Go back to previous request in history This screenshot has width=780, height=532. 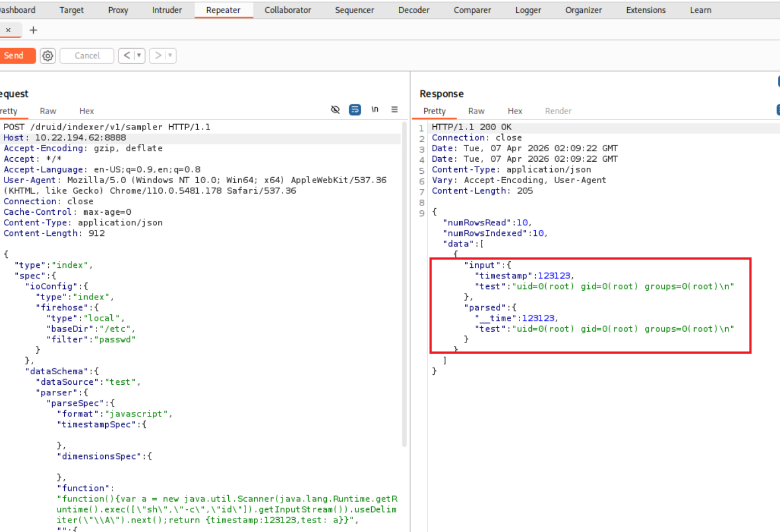coord(127,55)
